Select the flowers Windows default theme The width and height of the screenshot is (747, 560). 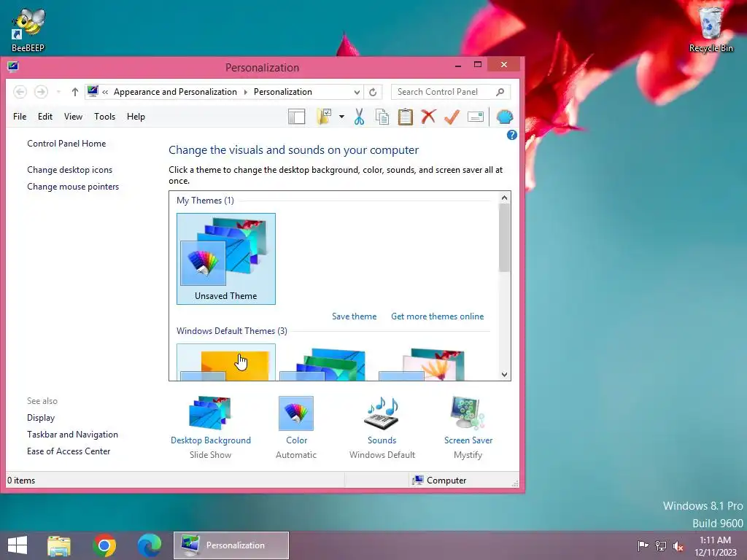424,364
